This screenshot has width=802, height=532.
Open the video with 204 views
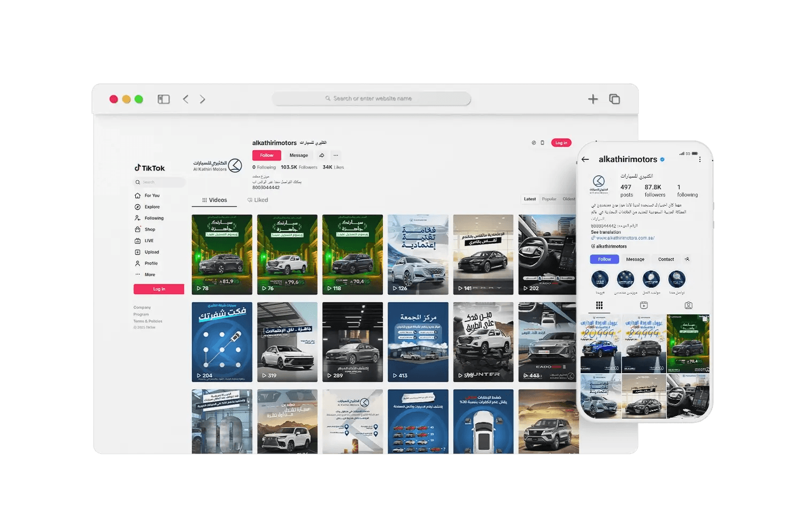(x=222, y=342)
